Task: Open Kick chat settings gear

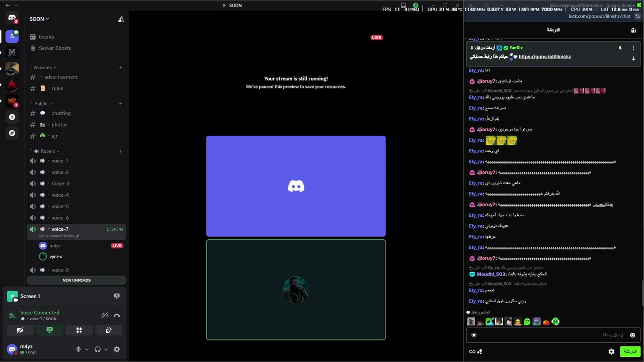Action: click(x=611, y=352)
